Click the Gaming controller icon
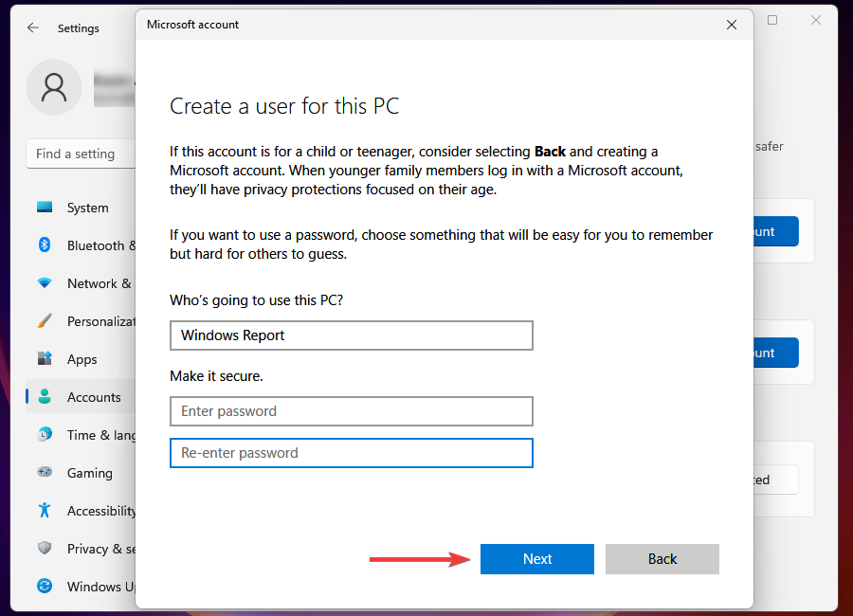 (x=44, y=473)
